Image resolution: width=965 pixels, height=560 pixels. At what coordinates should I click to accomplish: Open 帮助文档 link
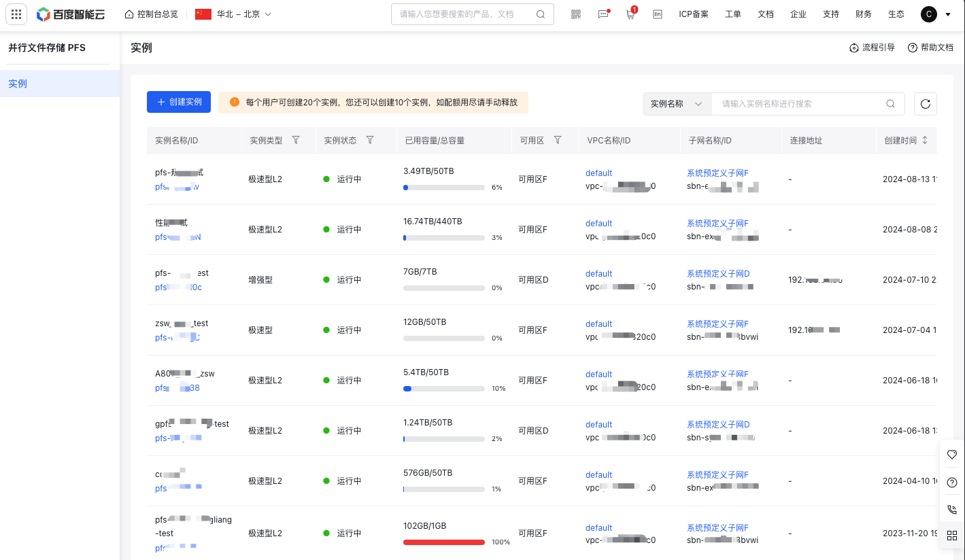(930, 48)
